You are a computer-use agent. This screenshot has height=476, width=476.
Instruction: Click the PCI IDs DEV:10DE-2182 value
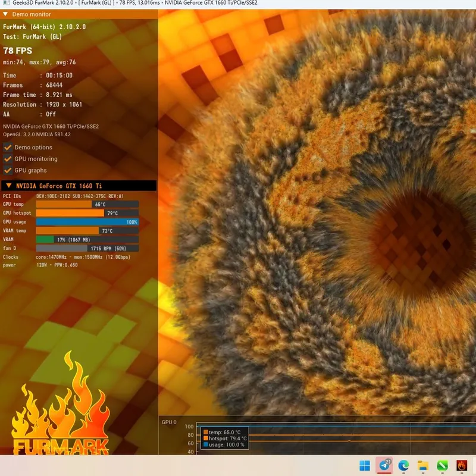[80, 196]
